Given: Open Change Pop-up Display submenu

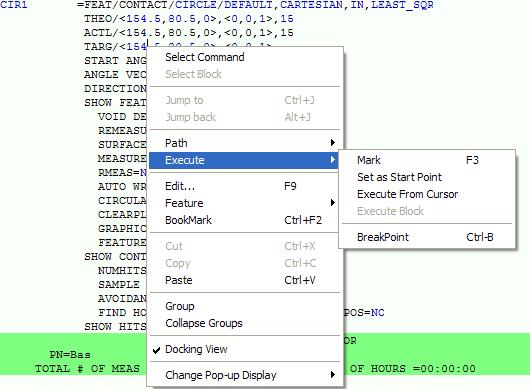Looking at the screenshot, I should (x=244, y=375).
